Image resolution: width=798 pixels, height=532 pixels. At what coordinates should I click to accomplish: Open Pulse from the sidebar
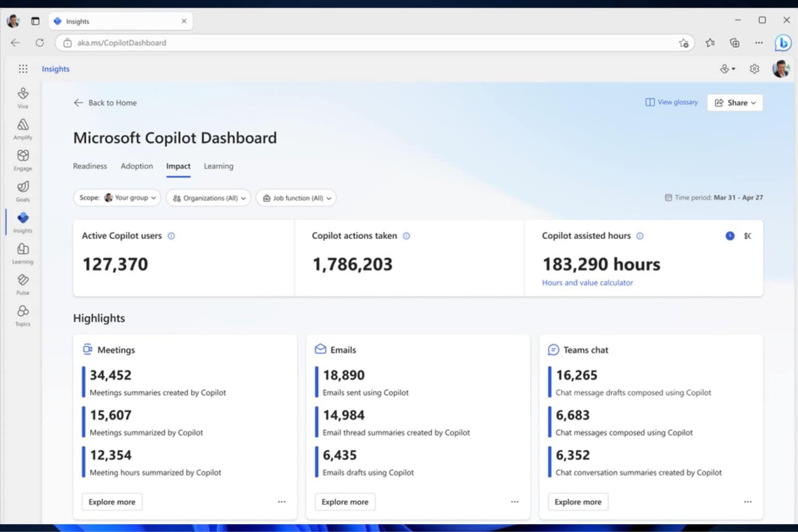click(x=23, y=285)
